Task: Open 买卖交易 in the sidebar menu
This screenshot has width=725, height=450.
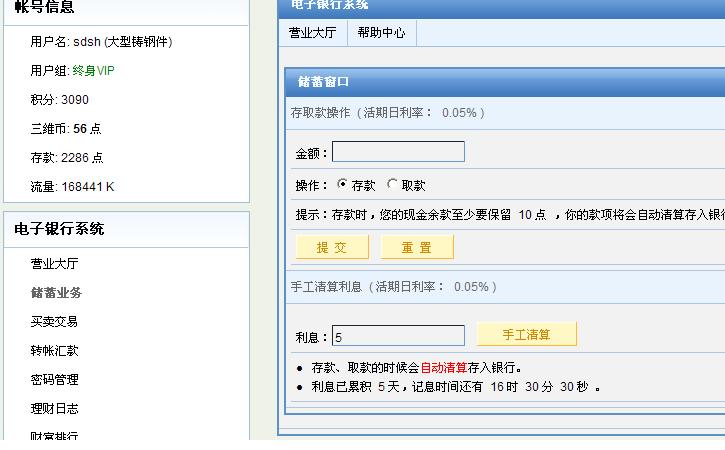Action: point(55,321)
